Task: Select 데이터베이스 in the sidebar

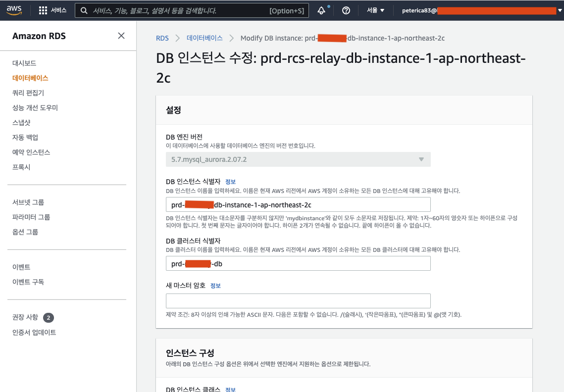Action: pos(30,78)
